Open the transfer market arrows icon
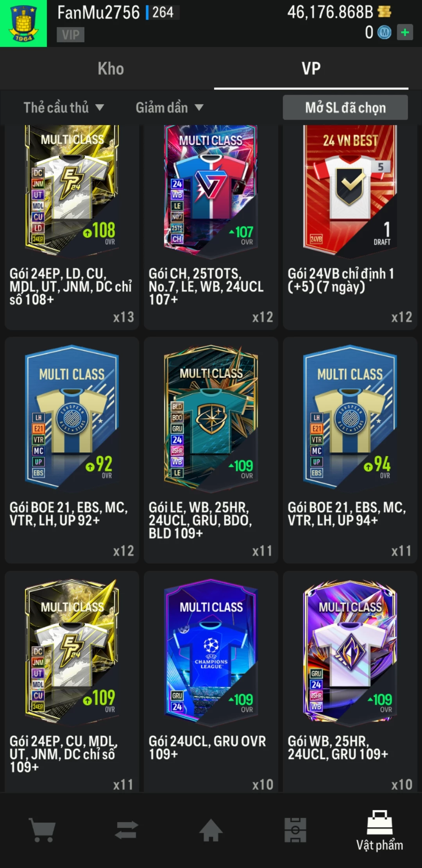 [x=127, y=830]
